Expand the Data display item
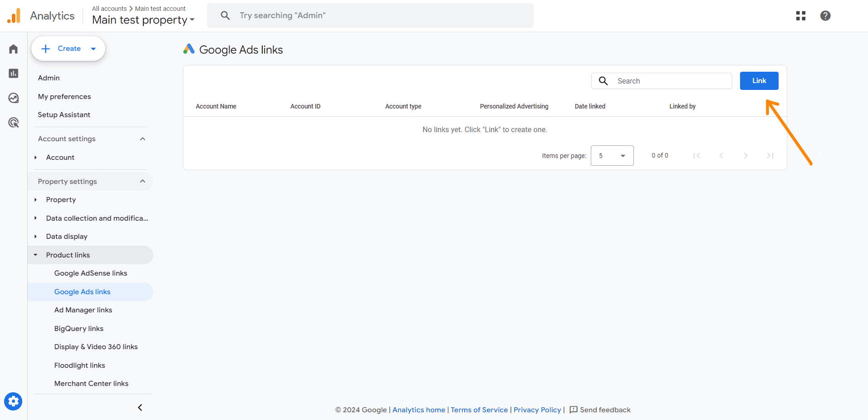 (x=35, y=237)
